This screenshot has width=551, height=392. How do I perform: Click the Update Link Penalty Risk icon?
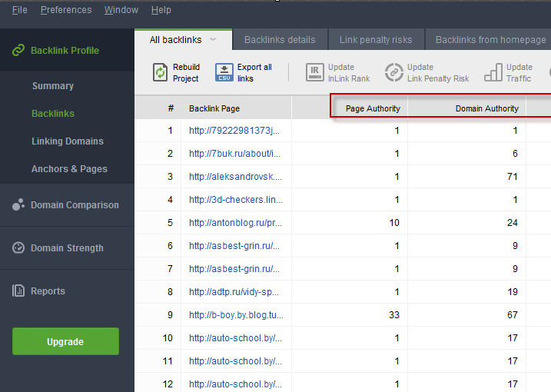(394, 72)
